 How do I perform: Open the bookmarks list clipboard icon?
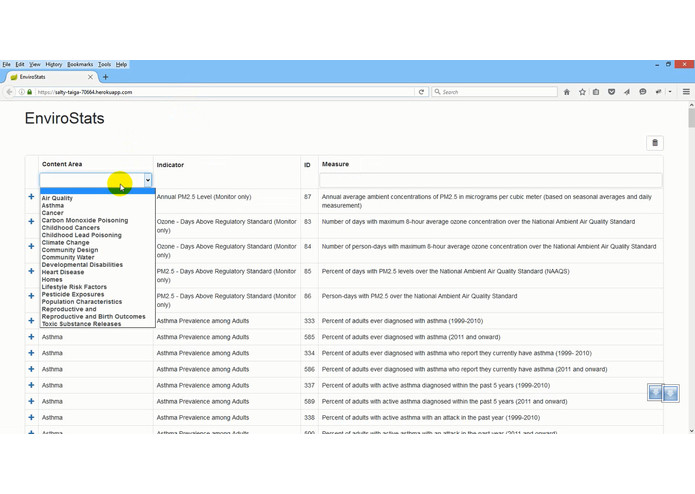pos(596,92)
